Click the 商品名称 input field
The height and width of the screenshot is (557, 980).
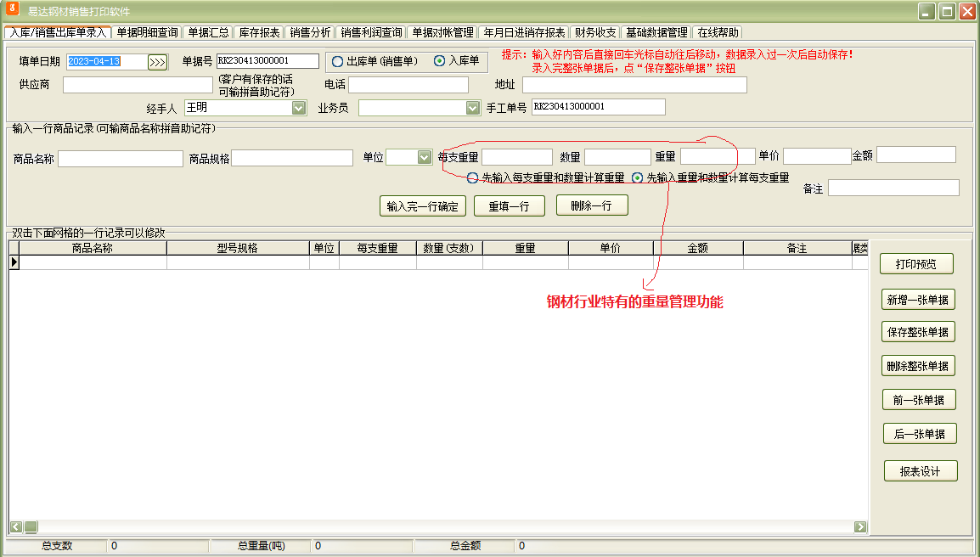point(119,158)
